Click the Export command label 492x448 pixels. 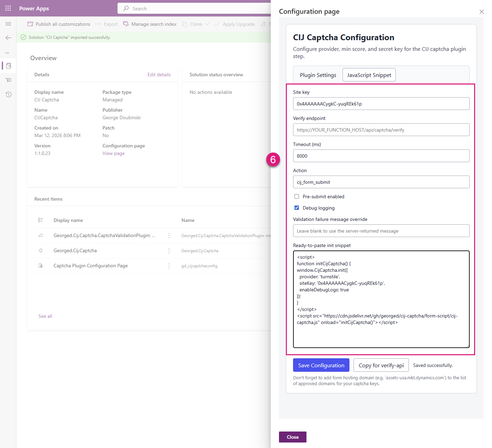(x=111, y=24)
